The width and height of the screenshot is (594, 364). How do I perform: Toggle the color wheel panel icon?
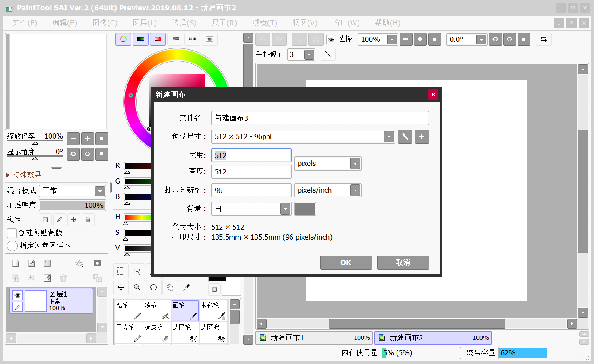pos(123,39)
